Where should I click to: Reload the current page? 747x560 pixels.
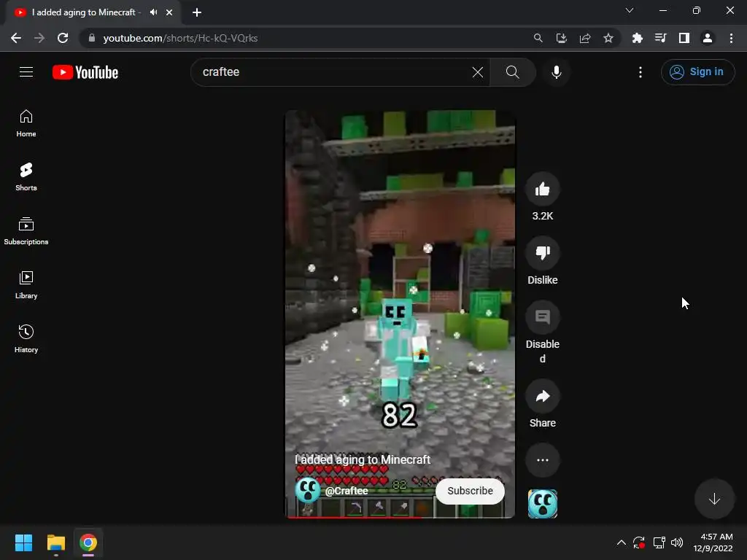(63, 38)
